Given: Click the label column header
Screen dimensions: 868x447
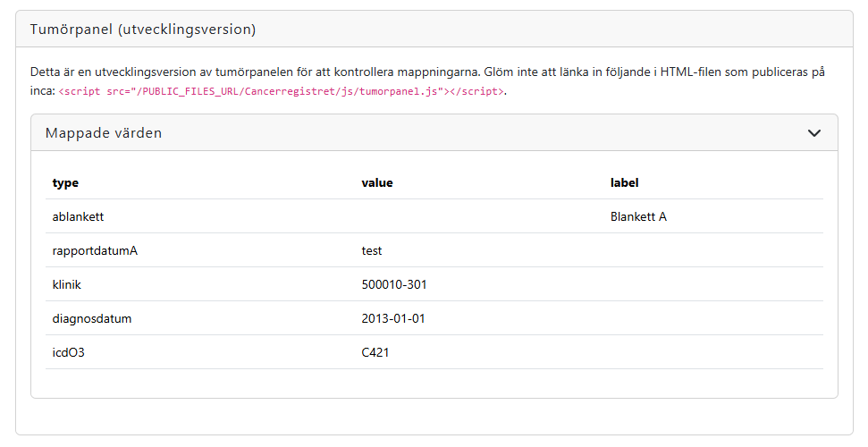Looking at the screenshot, I should pos(624,183).
